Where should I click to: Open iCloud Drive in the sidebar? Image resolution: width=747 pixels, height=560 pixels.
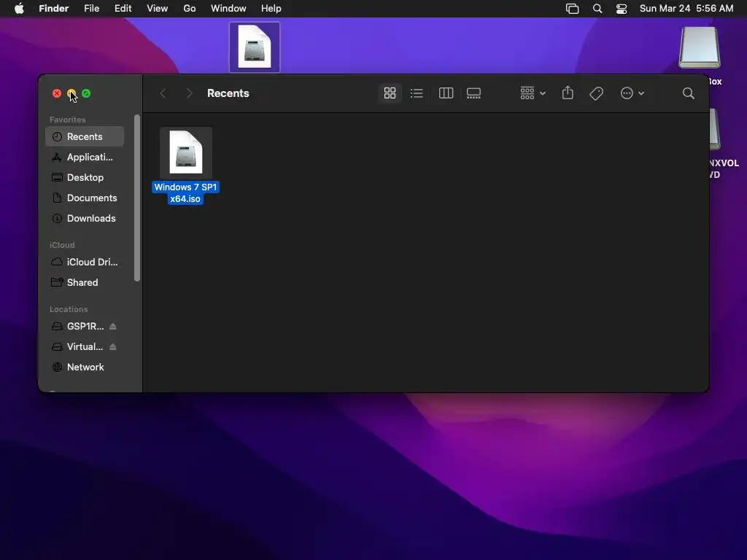85,262
